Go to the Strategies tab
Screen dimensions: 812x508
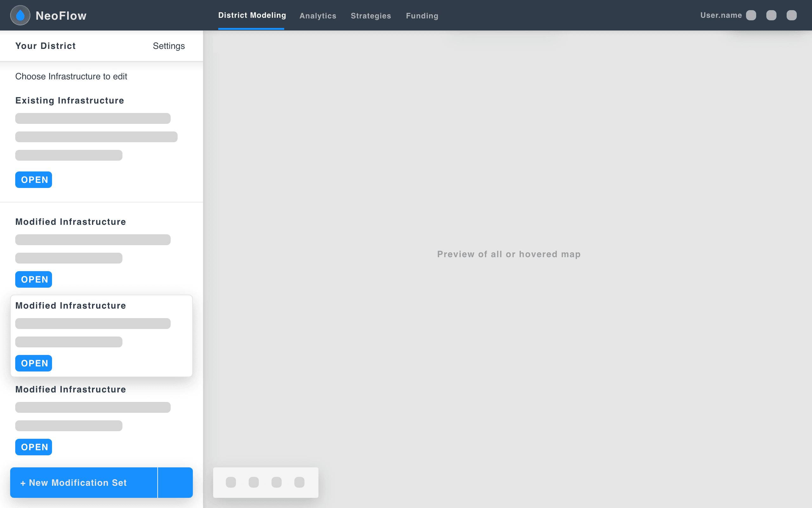(371, 16)
